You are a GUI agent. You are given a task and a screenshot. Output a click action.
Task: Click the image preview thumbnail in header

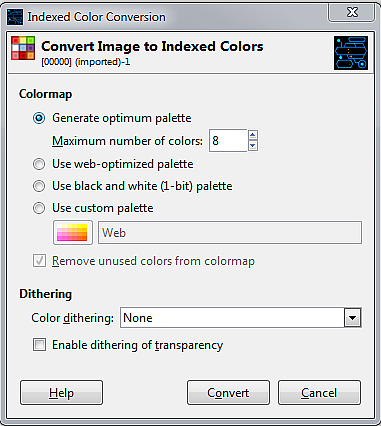coord(351,53)
